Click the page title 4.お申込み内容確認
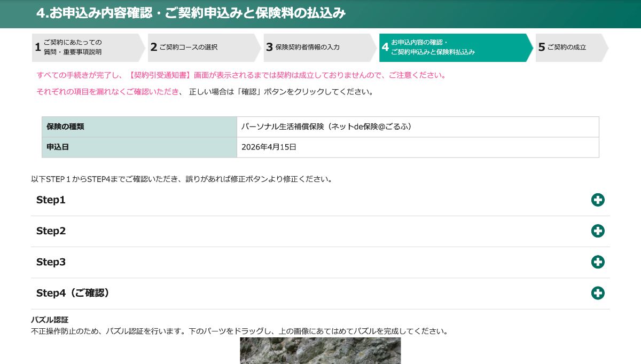The width and height of the screenshot is (641, 364). coord(191,13)
